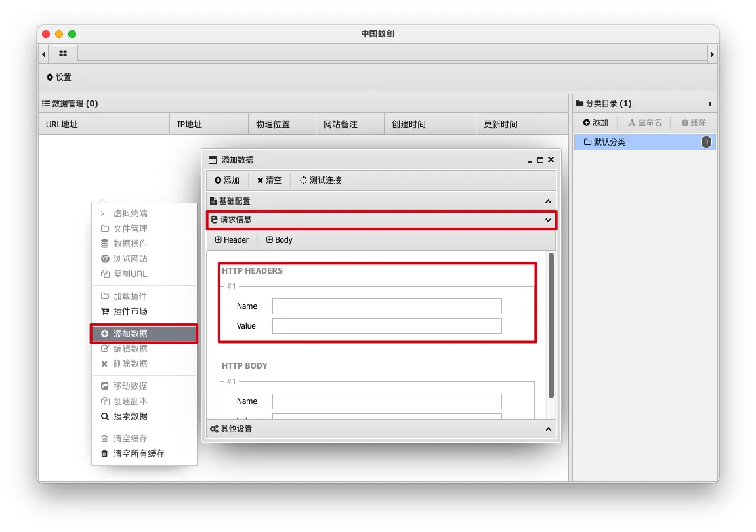Click the HTTP Headers Value input field
Viewport: 756px width, 532px height.
pyautogui.click(x=387, y=326)
